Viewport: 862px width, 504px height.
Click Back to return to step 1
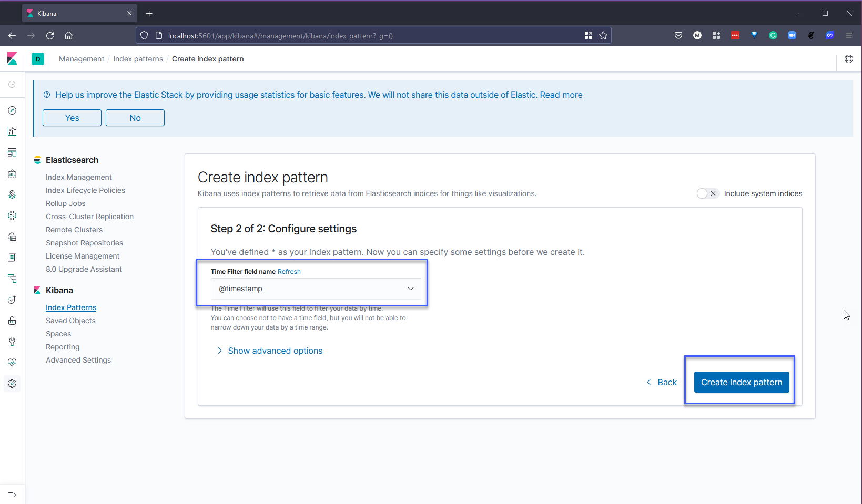(x=662, y=382)
